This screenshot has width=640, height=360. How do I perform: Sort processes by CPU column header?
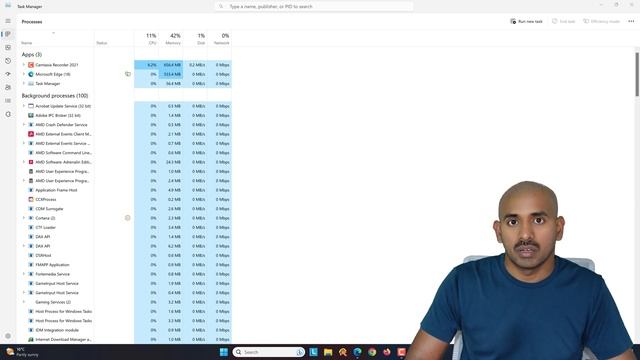point(146,39)
